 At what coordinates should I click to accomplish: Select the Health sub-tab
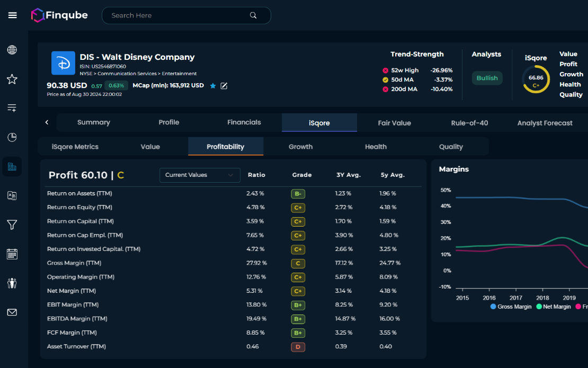[x=376, y=147]
